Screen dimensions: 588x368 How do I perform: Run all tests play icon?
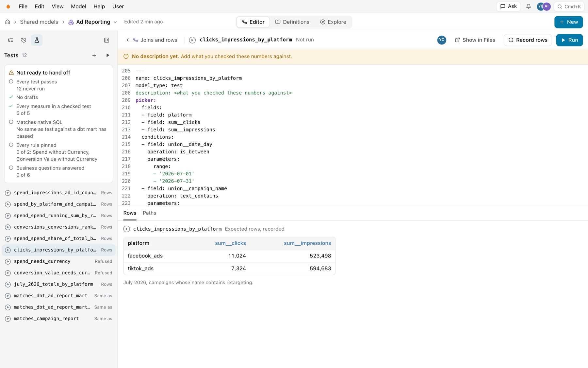point(108,55)
